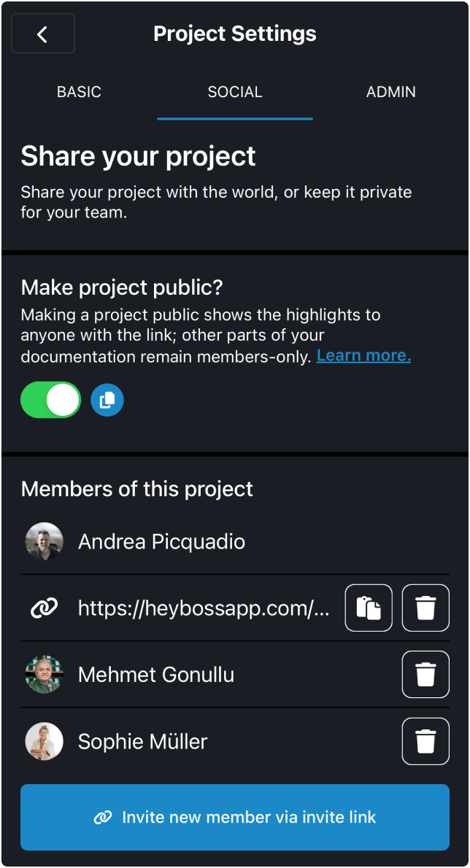Switch to the BASIC tab
Image resolution: width=470 pixels, height=868 pixels.
pos(78,92)
